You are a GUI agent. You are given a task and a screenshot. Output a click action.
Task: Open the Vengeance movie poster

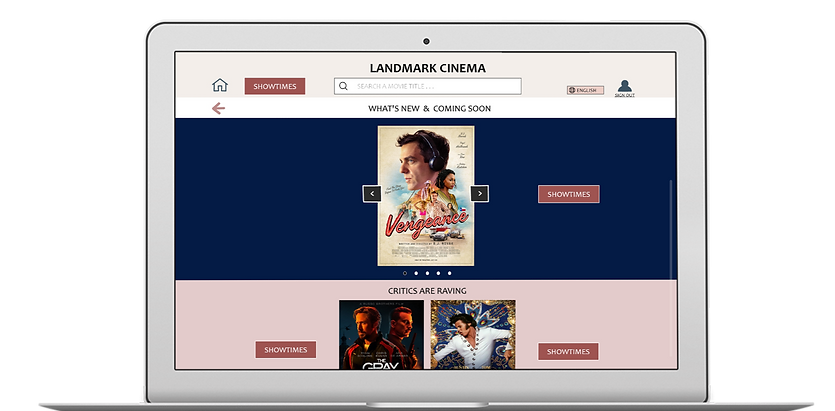426,195
